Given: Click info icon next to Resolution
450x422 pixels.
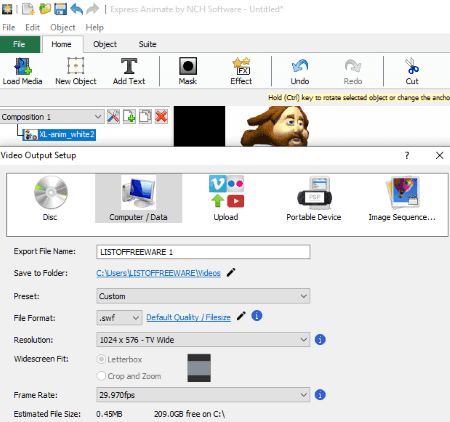Looking at the screenshot, I should click(320, 340).
